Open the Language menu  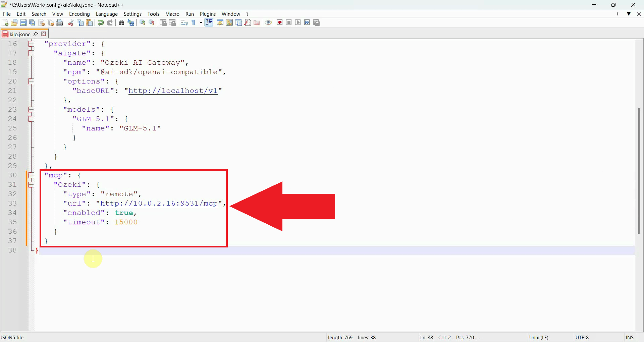coord(107,14)
